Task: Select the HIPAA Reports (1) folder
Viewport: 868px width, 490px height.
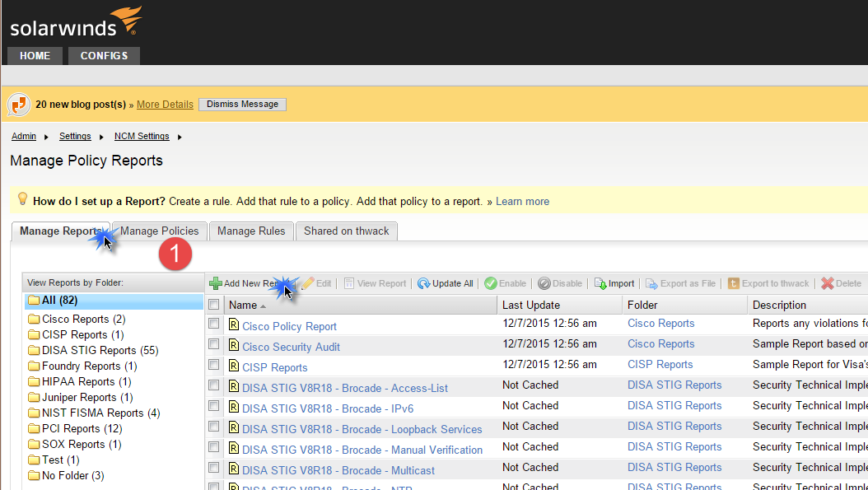Action: 86,381
